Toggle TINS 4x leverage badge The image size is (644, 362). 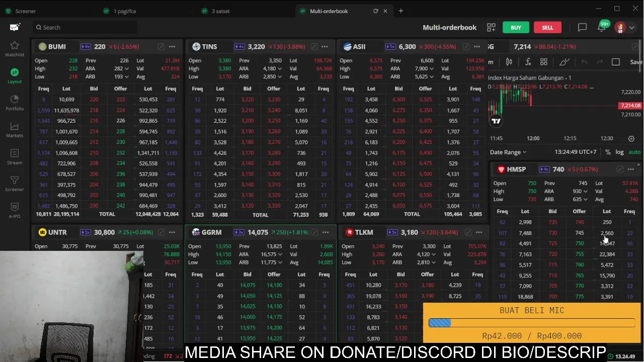tap(239, 47)
